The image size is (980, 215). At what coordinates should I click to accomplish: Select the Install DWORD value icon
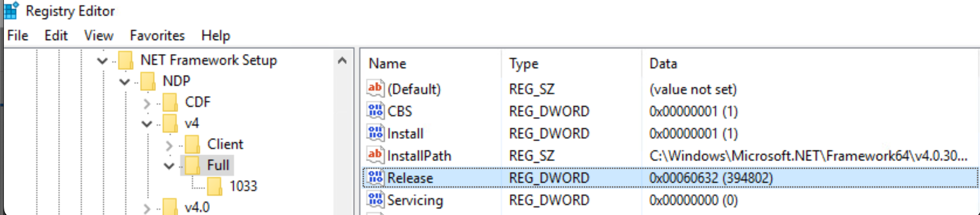pos(375,133)
